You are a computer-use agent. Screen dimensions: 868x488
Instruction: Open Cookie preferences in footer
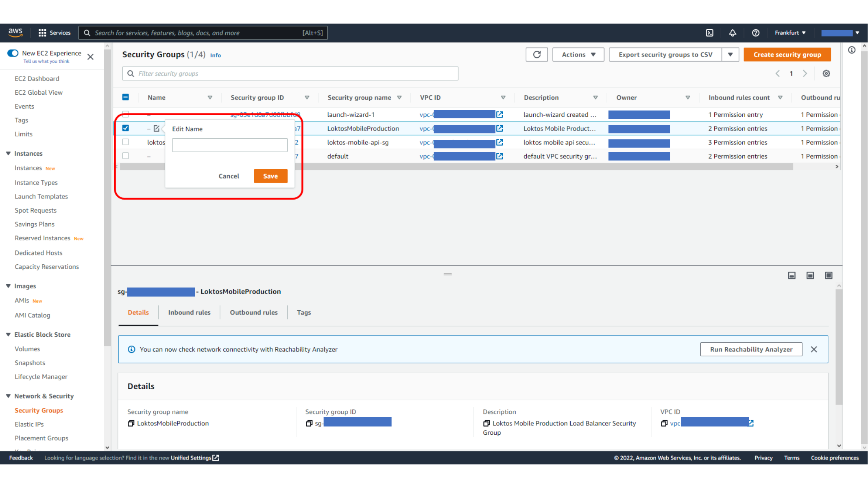click(x=835, y=458)
